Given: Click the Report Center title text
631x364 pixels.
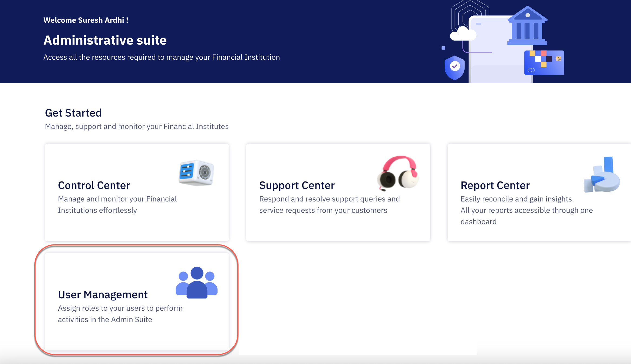Looking at the screenshot, I should click(x=495, y=185).
